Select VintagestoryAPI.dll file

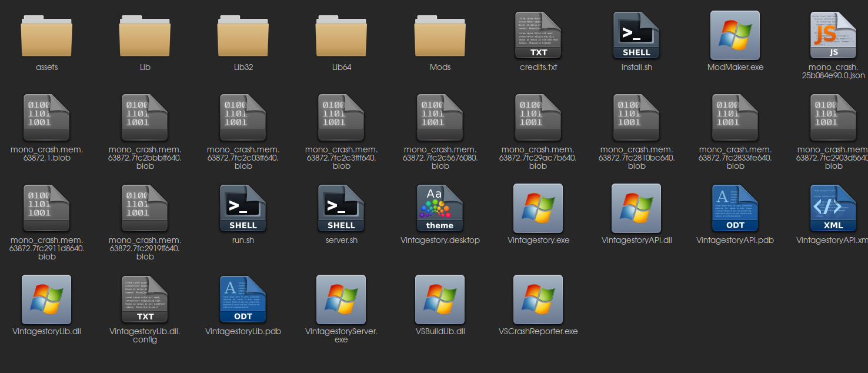click(636, 208)
